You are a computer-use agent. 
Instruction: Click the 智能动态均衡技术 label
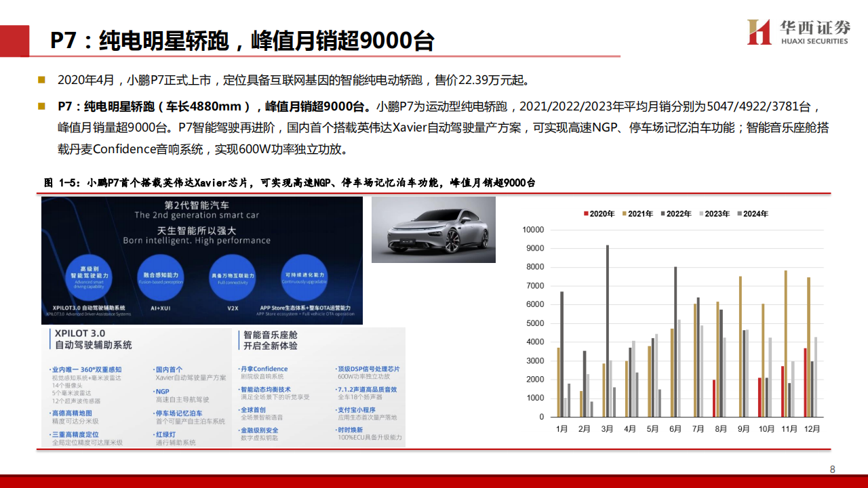(x=265, y=390)
